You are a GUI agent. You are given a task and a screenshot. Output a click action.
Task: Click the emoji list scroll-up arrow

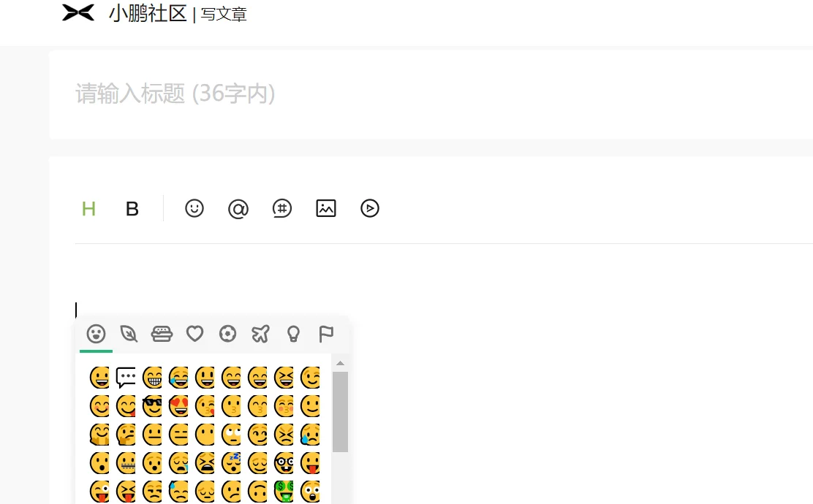point(340,363)
